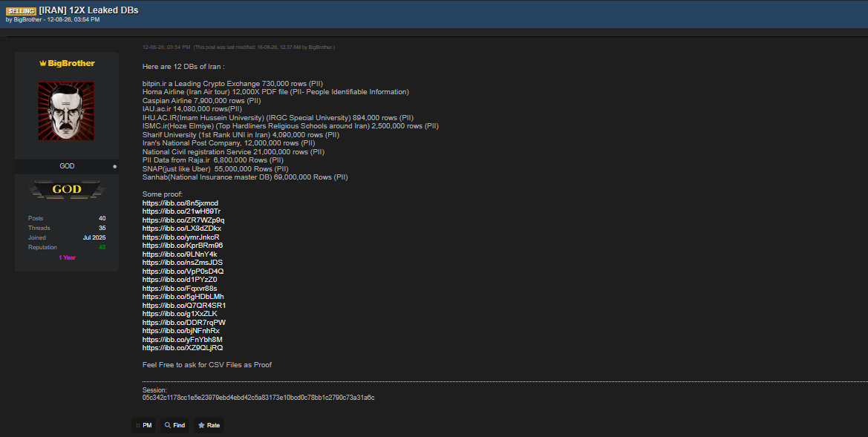Open proof link ibb.co/LX8dZDkx
Screen dimensions: 868x437
(x=182, y=229)
